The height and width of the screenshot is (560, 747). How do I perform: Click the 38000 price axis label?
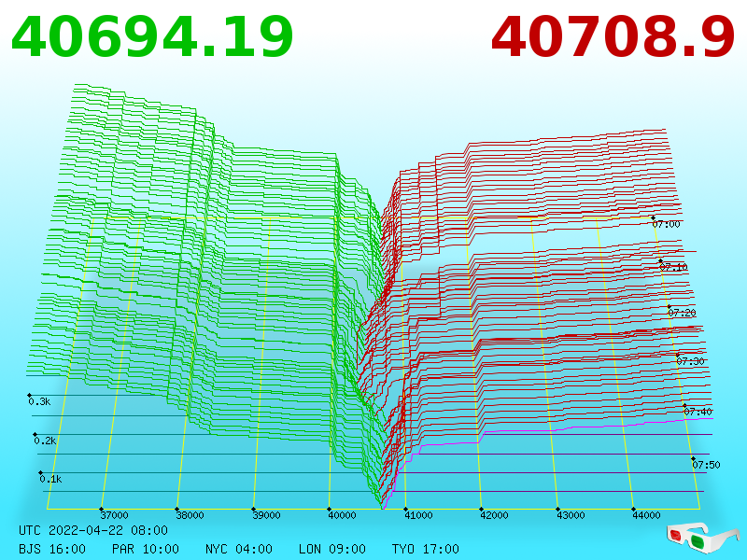[190, 515]
